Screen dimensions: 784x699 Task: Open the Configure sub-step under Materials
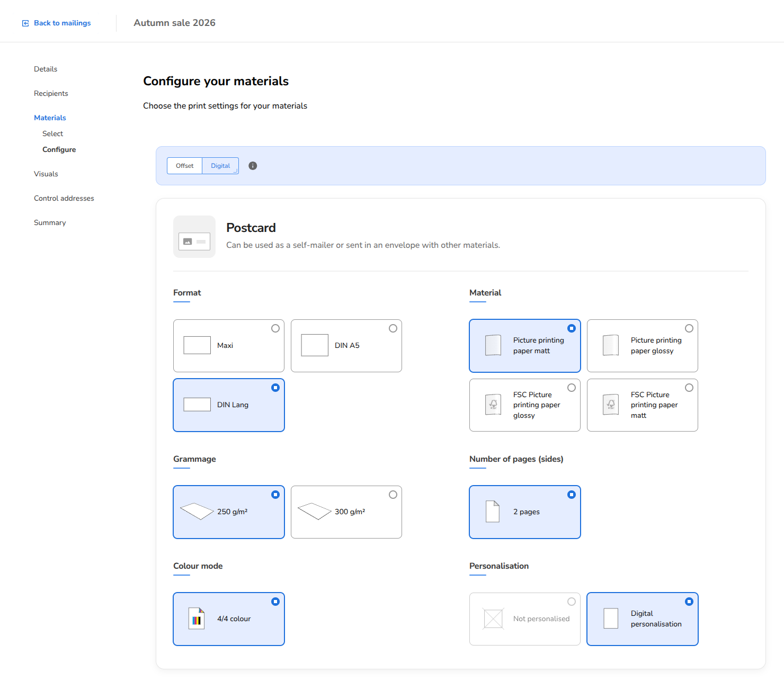point(59,149)
